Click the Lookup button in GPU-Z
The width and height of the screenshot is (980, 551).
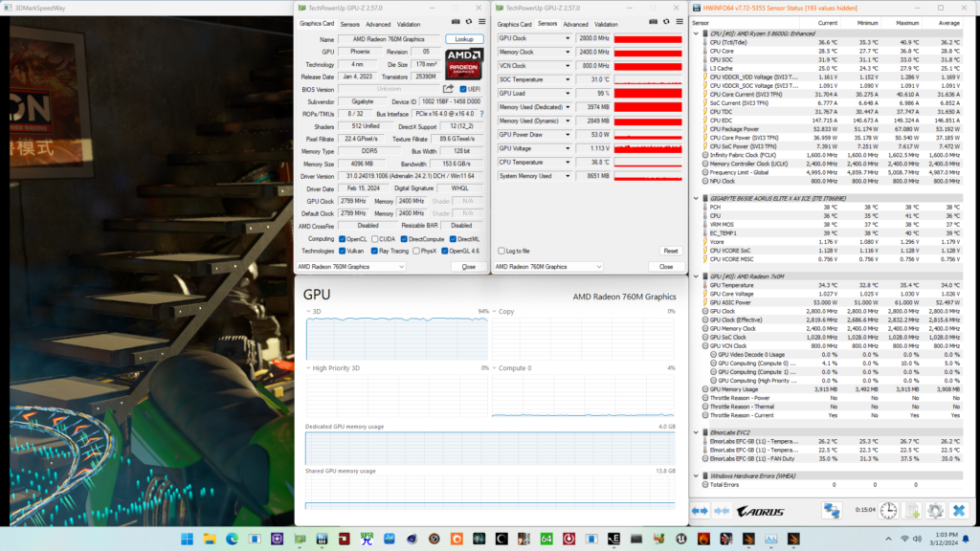click(464, 38)
